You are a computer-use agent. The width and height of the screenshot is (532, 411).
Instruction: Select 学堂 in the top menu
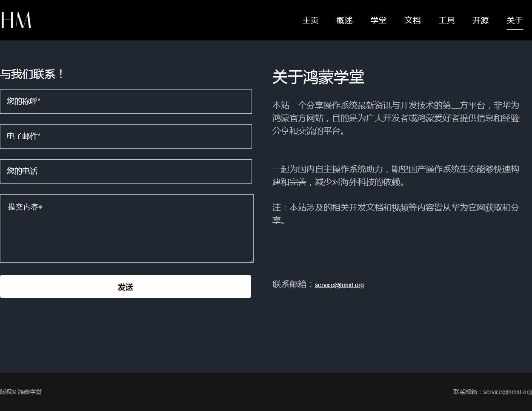[x=378, y=20]
